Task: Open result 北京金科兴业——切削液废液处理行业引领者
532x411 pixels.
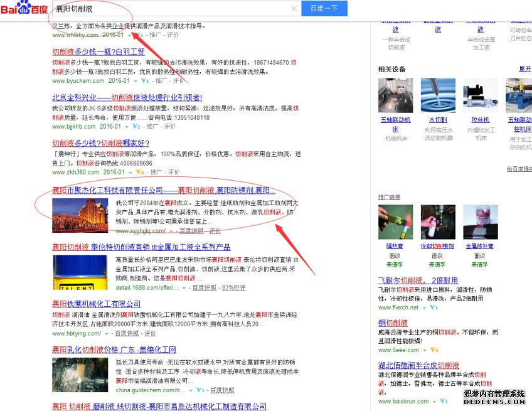Action: pos(127,98)
